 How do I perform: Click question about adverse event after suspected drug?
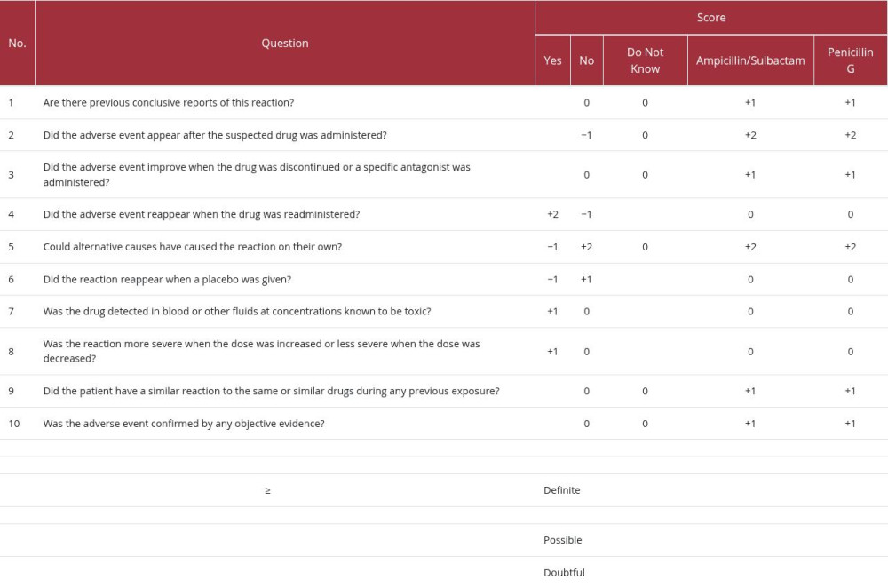(x=215, y=135)
